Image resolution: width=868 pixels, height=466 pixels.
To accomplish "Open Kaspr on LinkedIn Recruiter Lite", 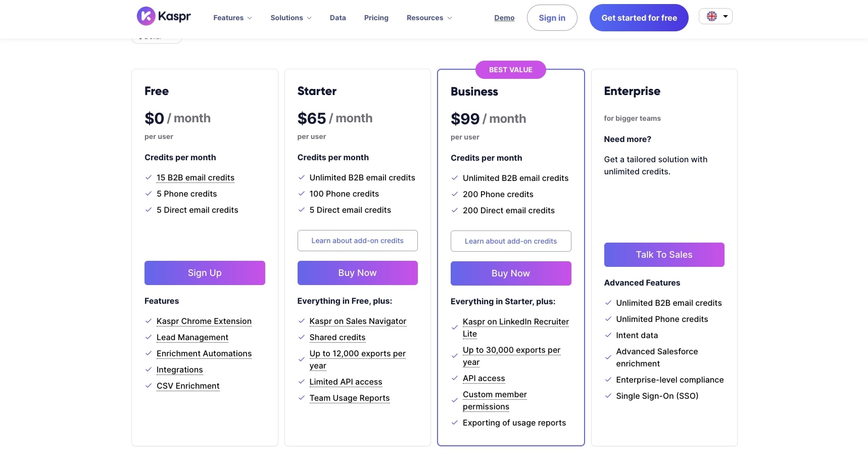I will 516,328.
